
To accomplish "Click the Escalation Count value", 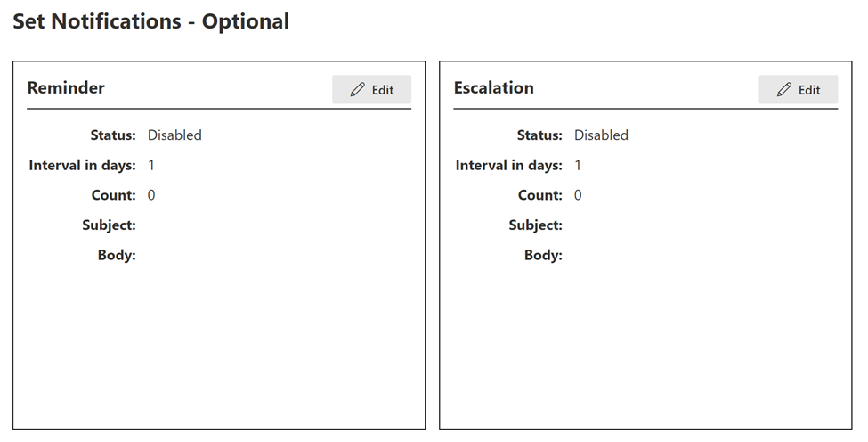I will (578, 195).
